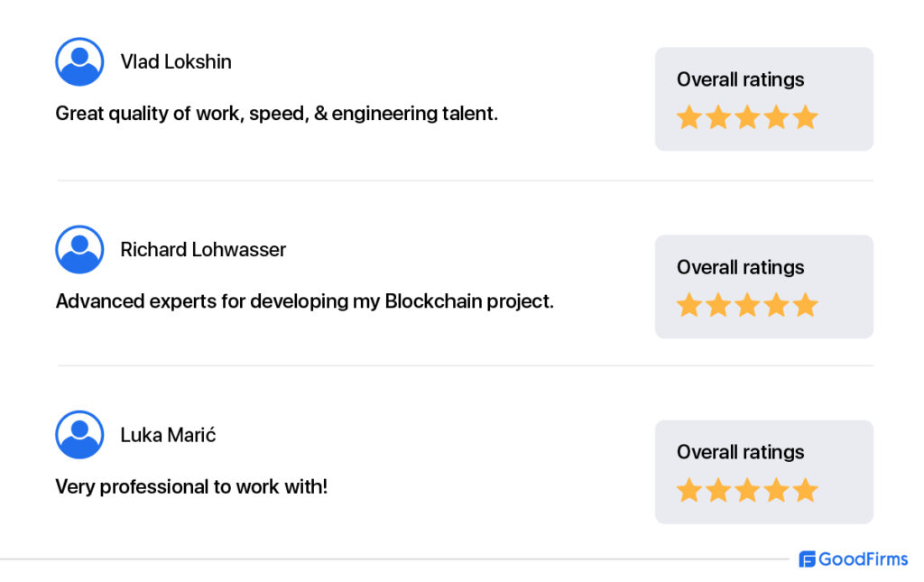Click Overall ratings label in Luka's card
This screenshot has width=924, height=582.
(740, 452)
